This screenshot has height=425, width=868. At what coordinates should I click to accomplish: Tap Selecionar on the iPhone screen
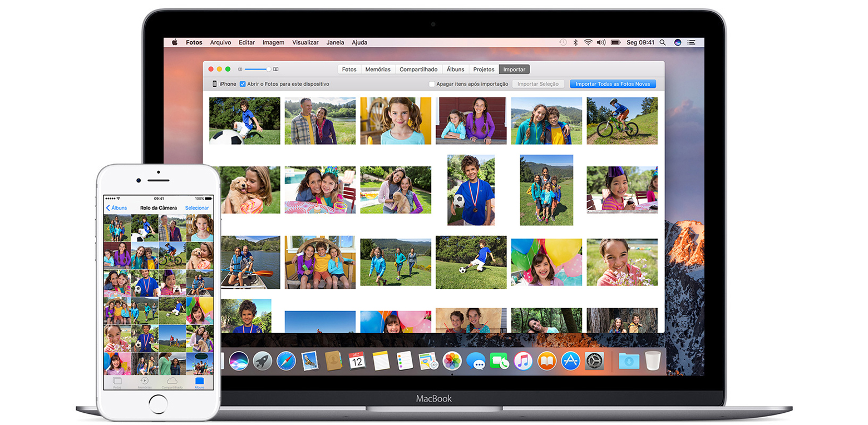click(x=197, y=208)
